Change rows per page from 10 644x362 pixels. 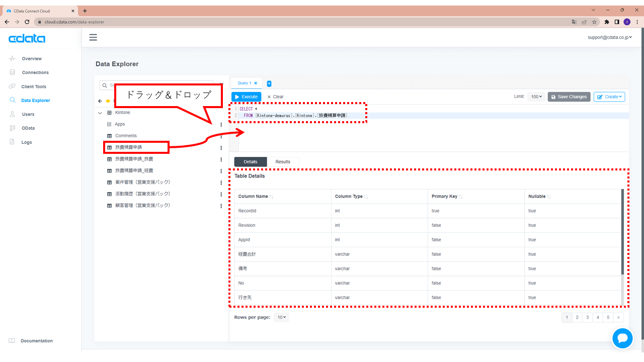[x=282, y=317]
